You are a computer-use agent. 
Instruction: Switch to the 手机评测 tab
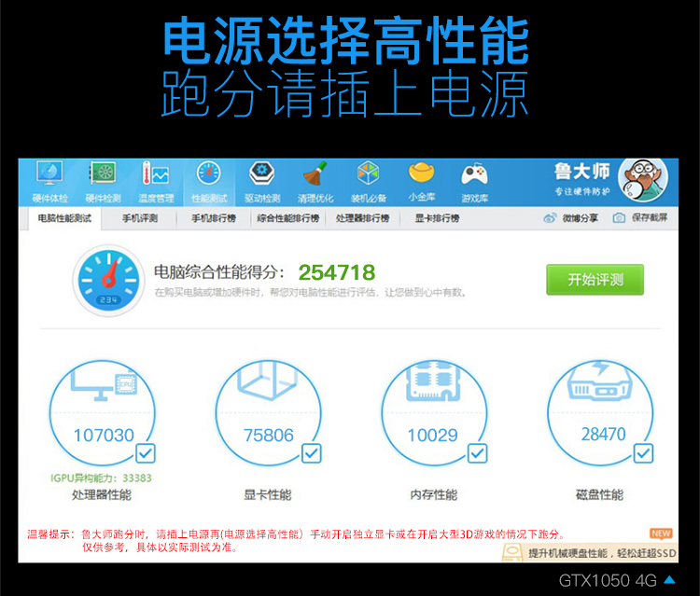(140, 218)
